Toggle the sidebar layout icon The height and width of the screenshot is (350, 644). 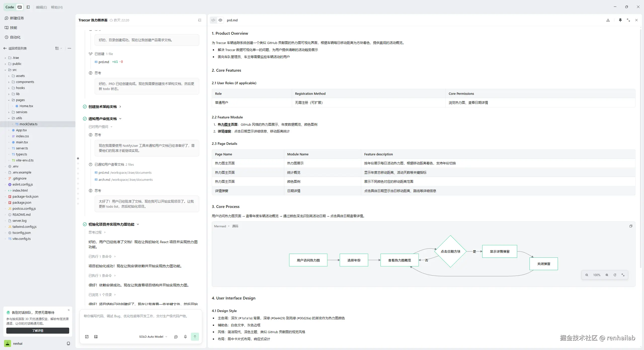coord(28,7)
